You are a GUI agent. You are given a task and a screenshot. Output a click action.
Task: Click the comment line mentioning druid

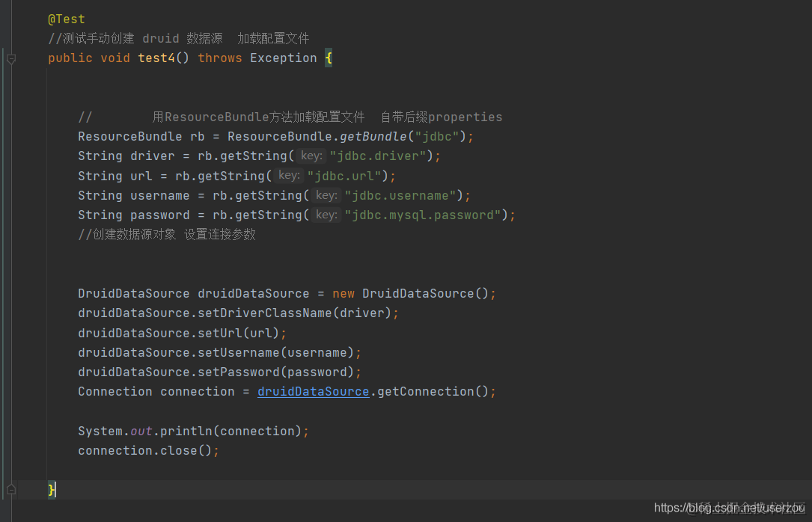[x=179, y=38]
